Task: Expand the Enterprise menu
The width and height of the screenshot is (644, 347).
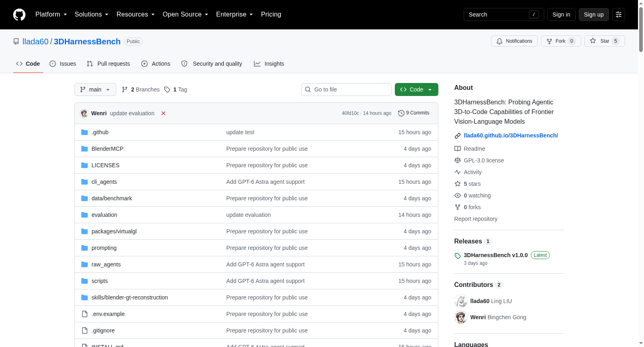Action: [x=234, y=15]
